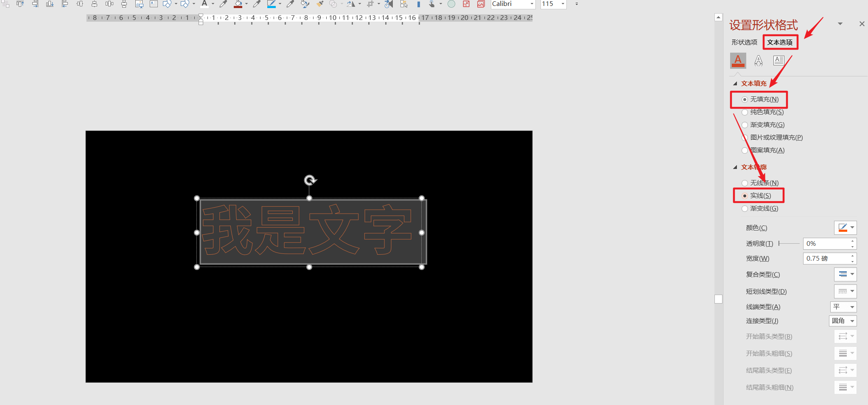Increase 宽度 with stepper up arrow
This screenshot has width=868, height=405.
[x=853, y=256]
